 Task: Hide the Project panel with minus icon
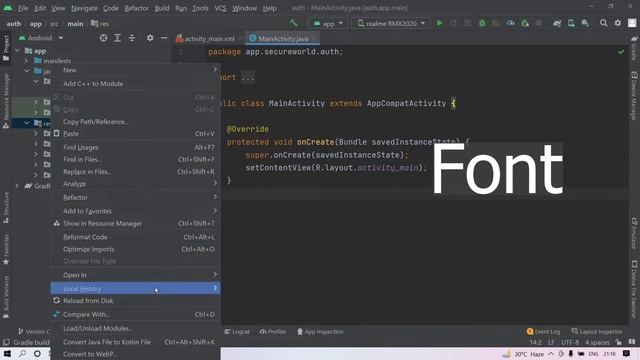164,38
